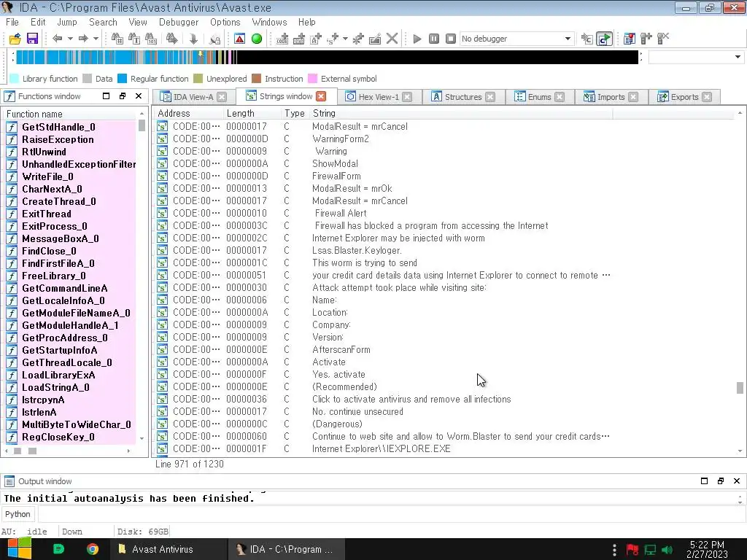Screen dimensions: 747x560
Task: Search for text binoculars icon
Action: 134,39
